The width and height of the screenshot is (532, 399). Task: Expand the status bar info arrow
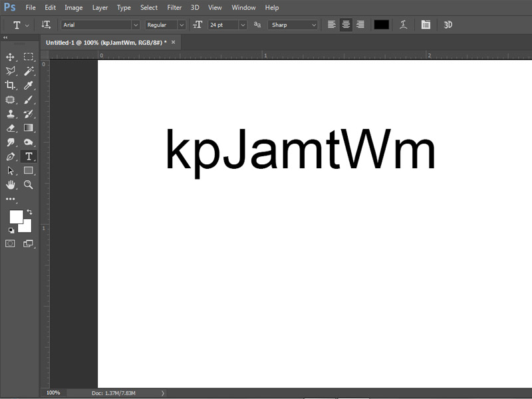163,393
